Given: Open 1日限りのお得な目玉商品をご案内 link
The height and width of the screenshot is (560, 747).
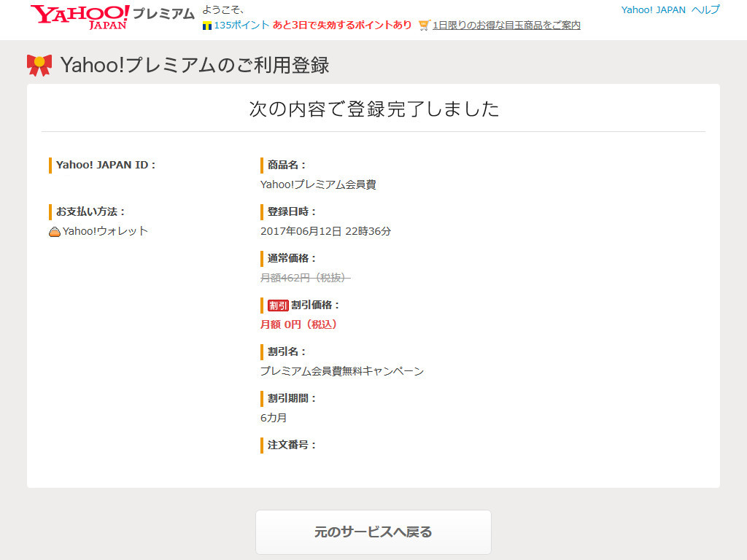Looking at the screenshot, I should point(506,26).
